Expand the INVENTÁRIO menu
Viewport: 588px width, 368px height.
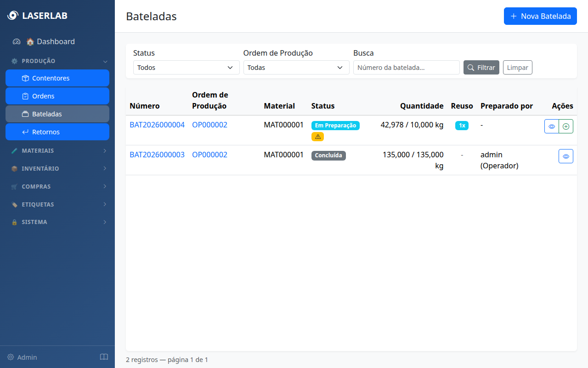(57, 168)
